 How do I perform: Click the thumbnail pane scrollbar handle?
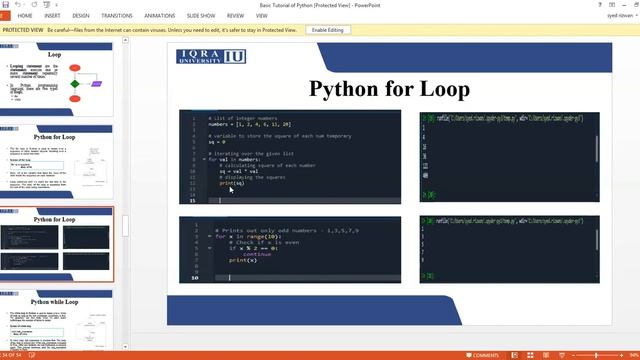click(125, 226)
